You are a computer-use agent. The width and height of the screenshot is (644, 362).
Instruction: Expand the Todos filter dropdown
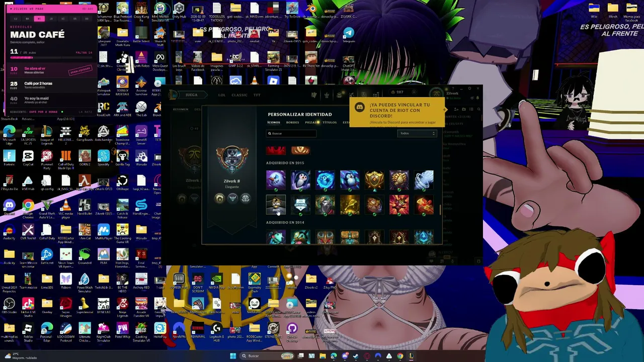click(417, 133)
